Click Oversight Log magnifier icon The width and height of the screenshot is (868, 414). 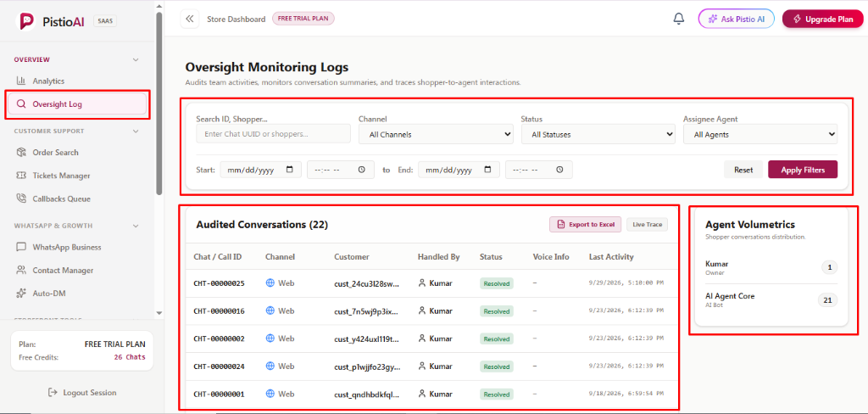coord(21,103)
